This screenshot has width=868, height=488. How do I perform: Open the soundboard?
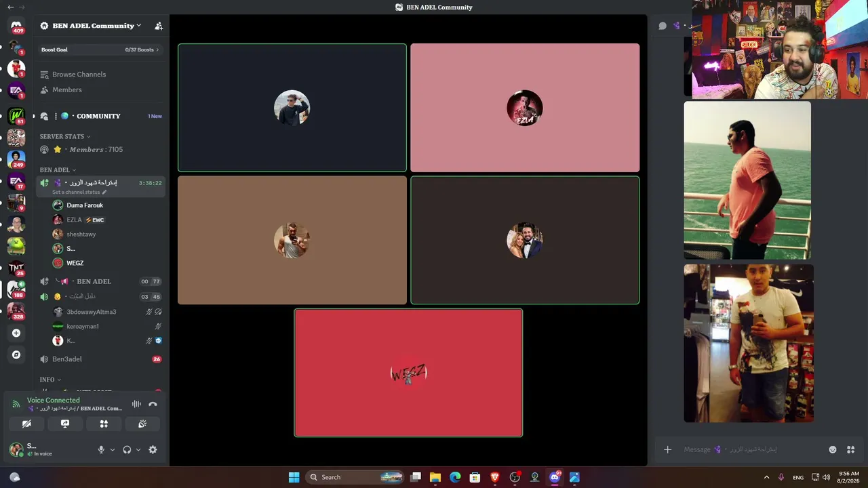point(142,424)
